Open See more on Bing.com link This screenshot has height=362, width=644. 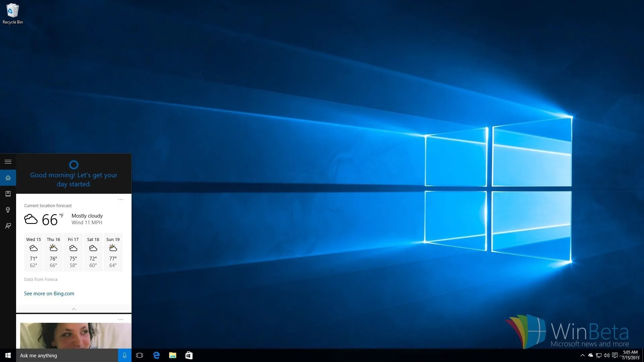49,293
